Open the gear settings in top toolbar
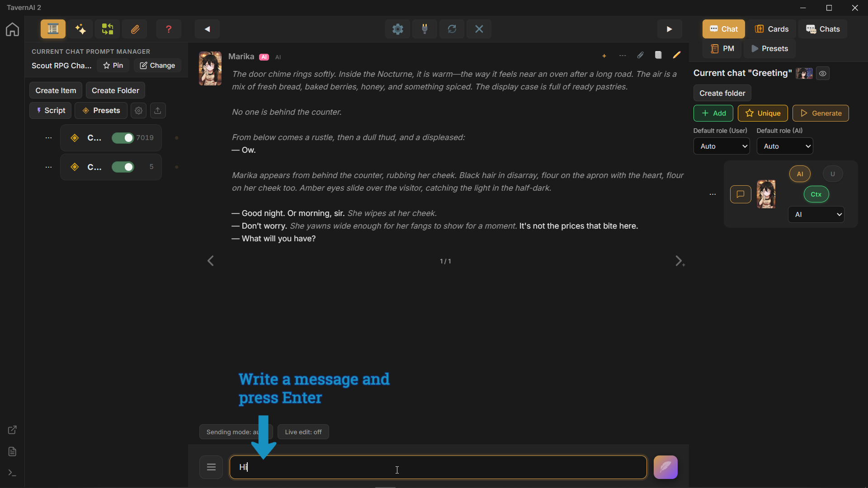Screen dimensions: 868x488 click(398, 29)
